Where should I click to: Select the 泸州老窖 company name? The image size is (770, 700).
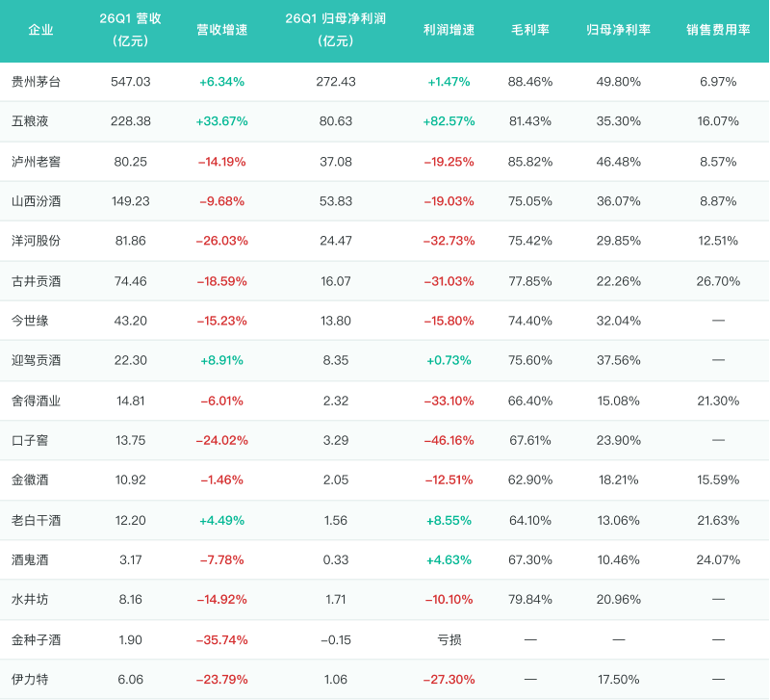click(36, 162)
